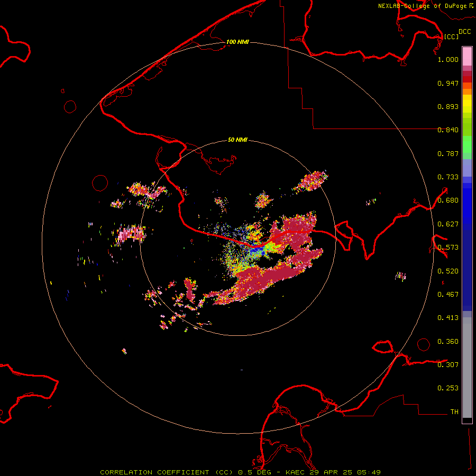This screenshot has height=476, width=476.
Task: Click the KAEC station identifier
Action: coord(295,472)
